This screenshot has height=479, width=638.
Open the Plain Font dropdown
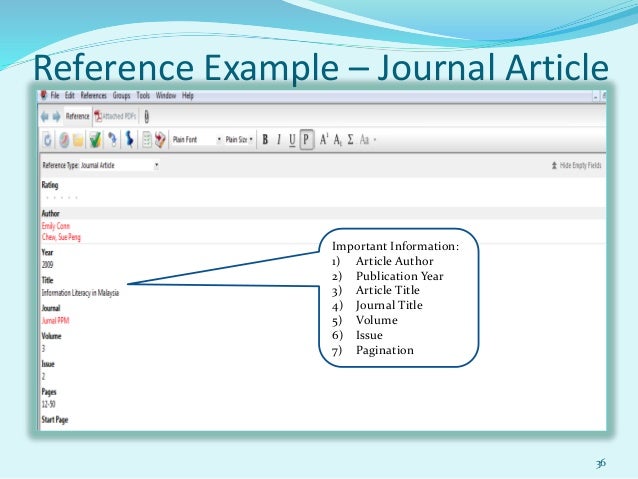197,140
